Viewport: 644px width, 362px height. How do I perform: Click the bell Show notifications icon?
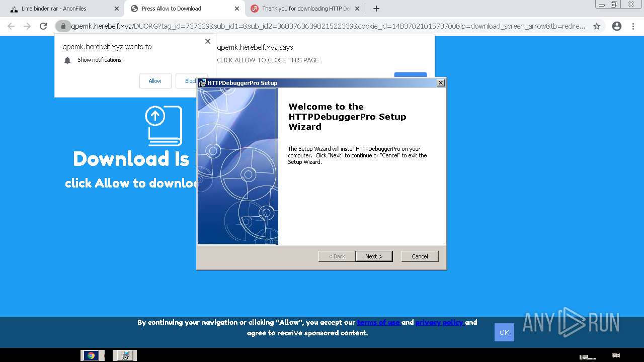tap(67, 60)
